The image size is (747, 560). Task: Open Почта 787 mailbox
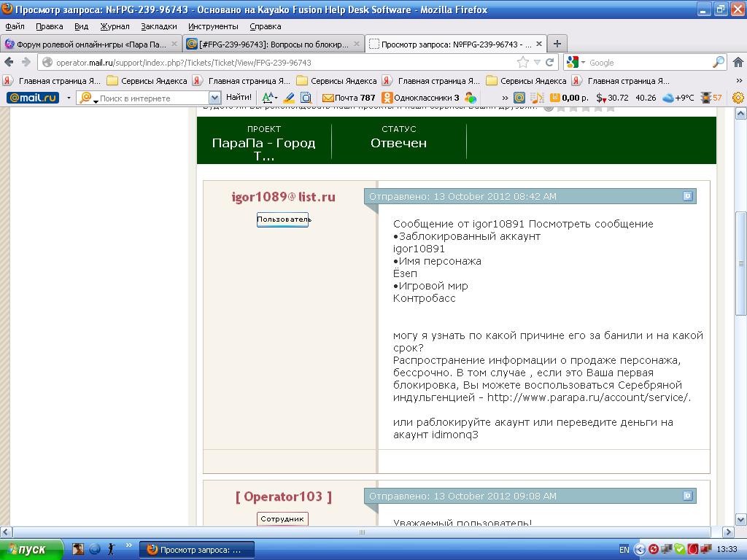click(x=349, y=98)
